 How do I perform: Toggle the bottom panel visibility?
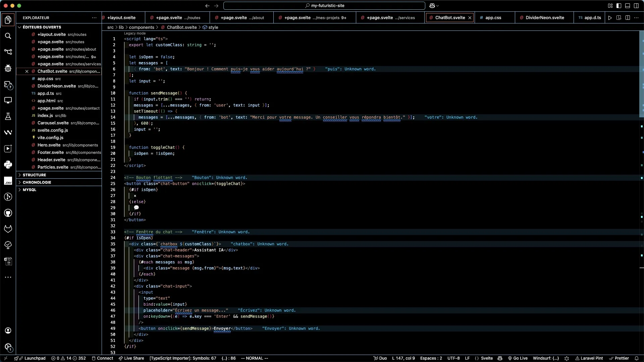click(628, 6)
